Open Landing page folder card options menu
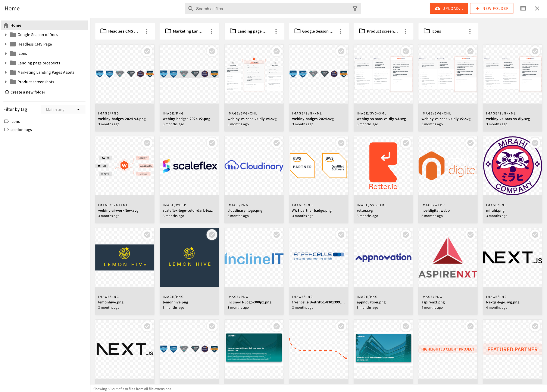The width and height of the screenshot is (547, 392). pyautogui.click(x=276, y=31)
